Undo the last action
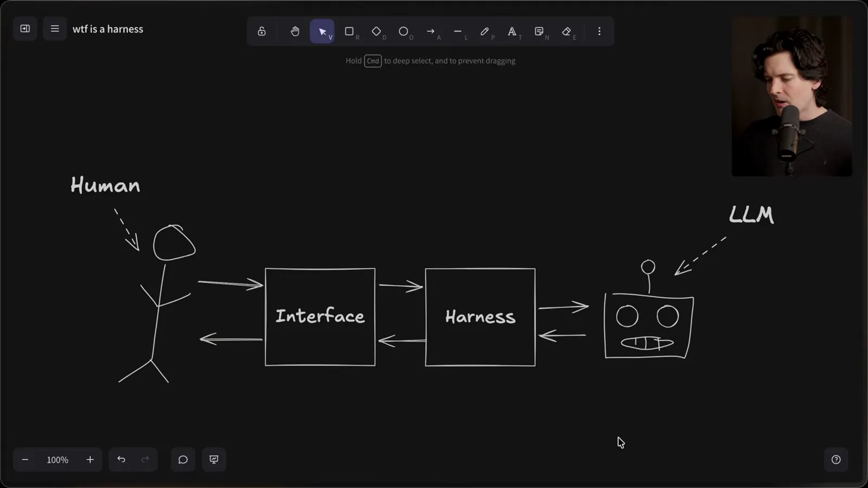 pyautogui.click(x=121, y=460)
